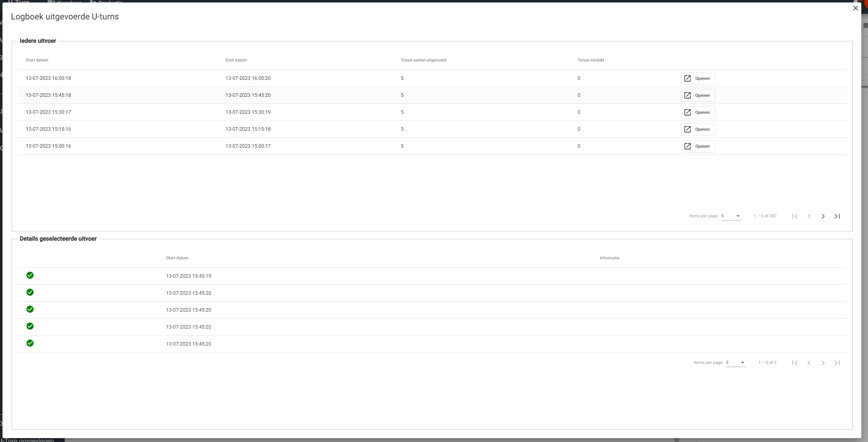Screen dimensions: 868x442
Task: Click next page arrow in details table
Action: tap(823, 363)
